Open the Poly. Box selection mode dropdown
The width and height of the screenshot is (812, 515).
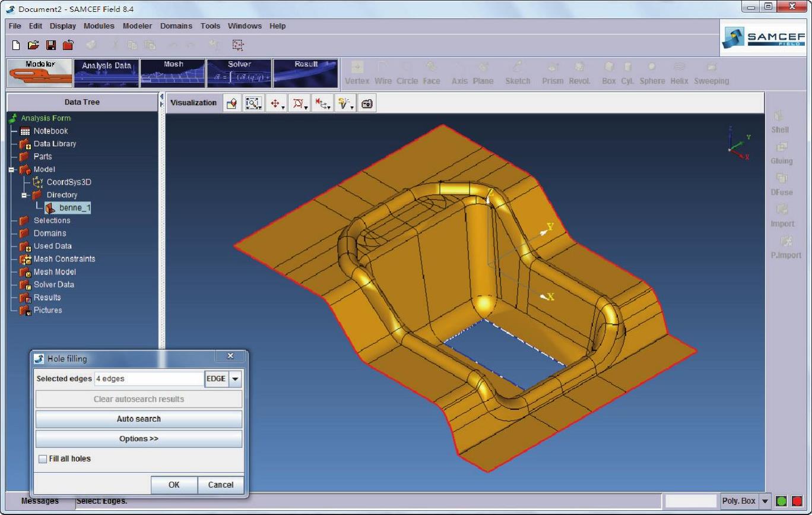[x=765, y=501]
